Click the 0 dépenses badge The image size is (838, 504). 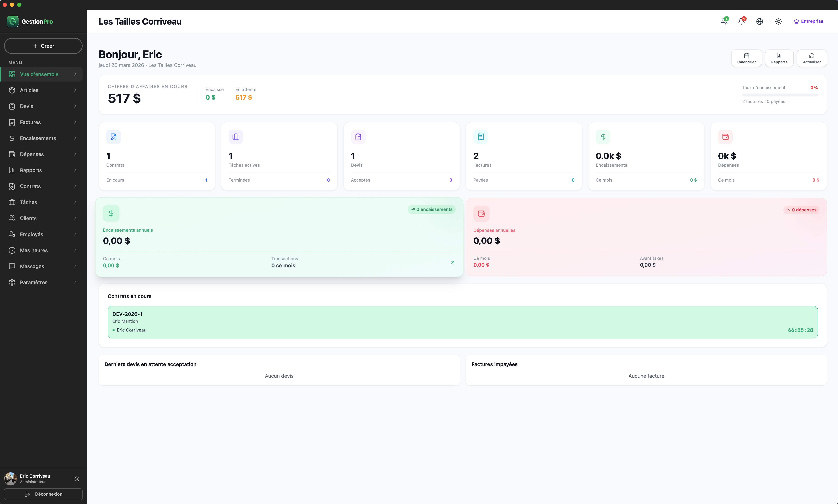(x=801, y=210)
